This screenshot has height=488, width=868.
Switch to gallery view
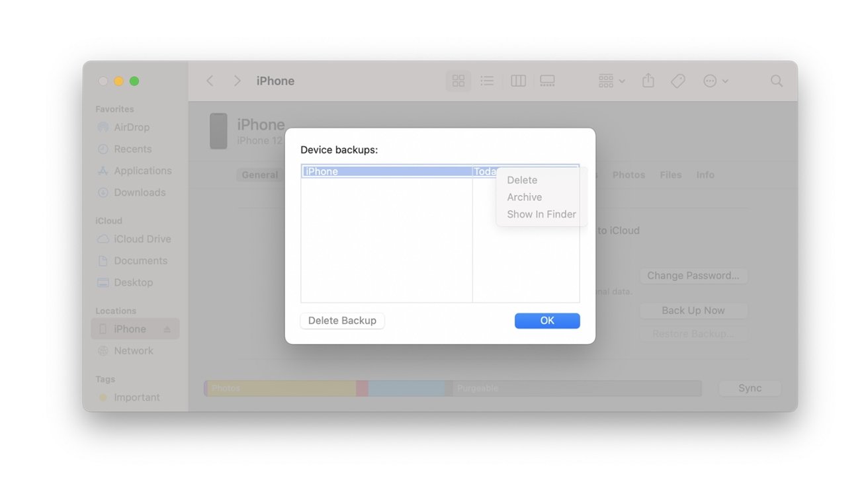pyautogui.click(x=547, y=81)
